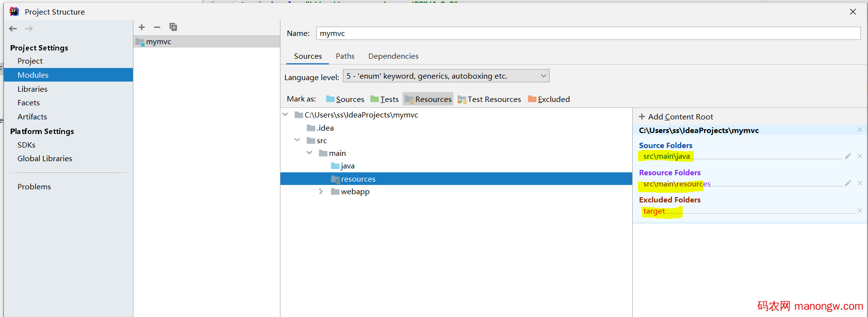Copy the selected module icon
868x317 pixels.
173,27
